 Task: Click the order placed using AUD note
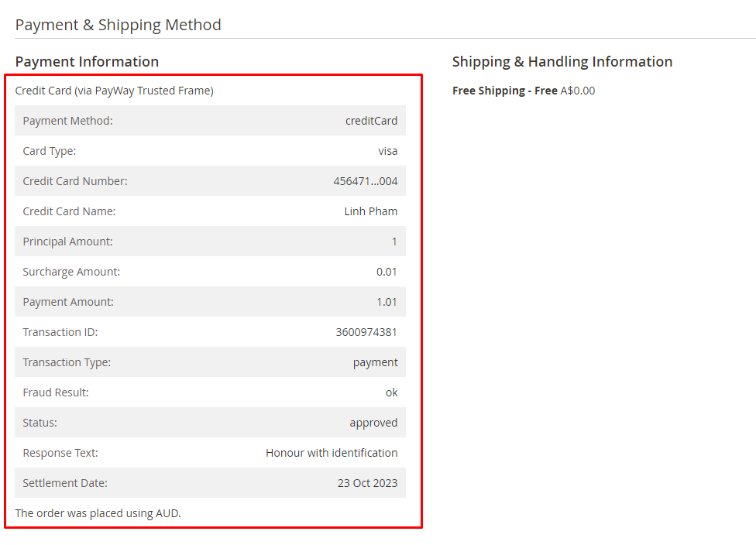[98, 512]
